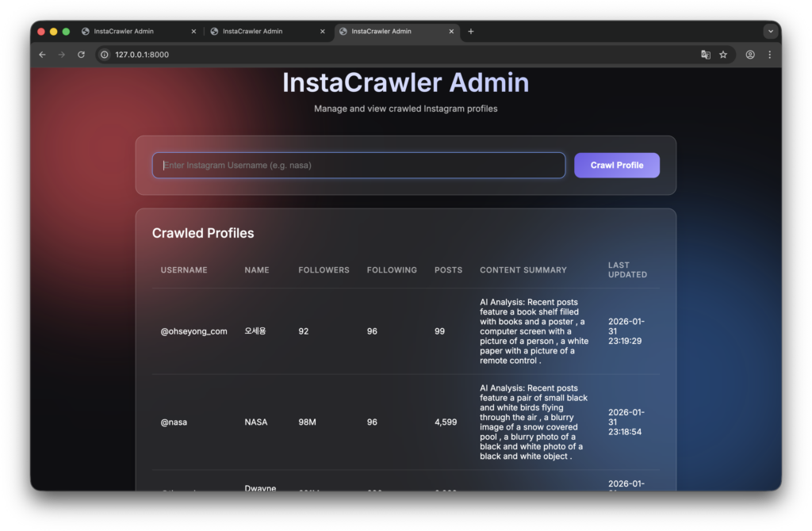Bookmark this page with the star icon
This screenshot has height=531, width=812.
723,55
